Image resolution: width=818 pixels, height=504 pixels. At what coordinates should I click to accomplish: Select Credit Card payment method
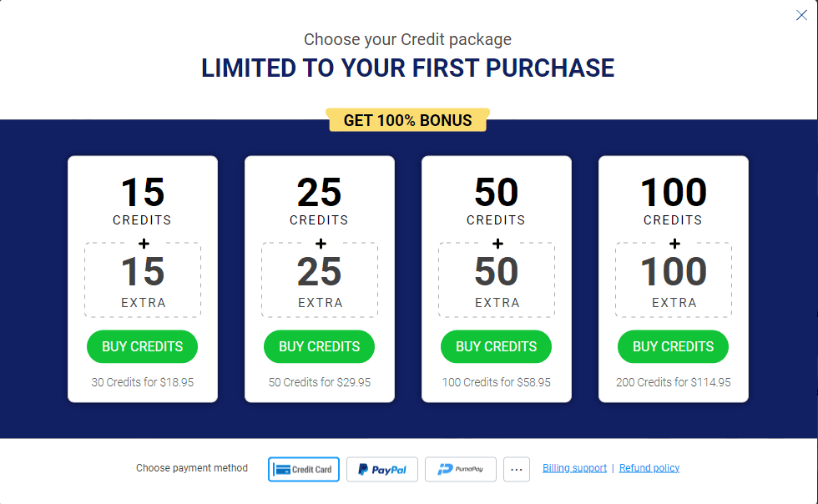tap(304, 469)
